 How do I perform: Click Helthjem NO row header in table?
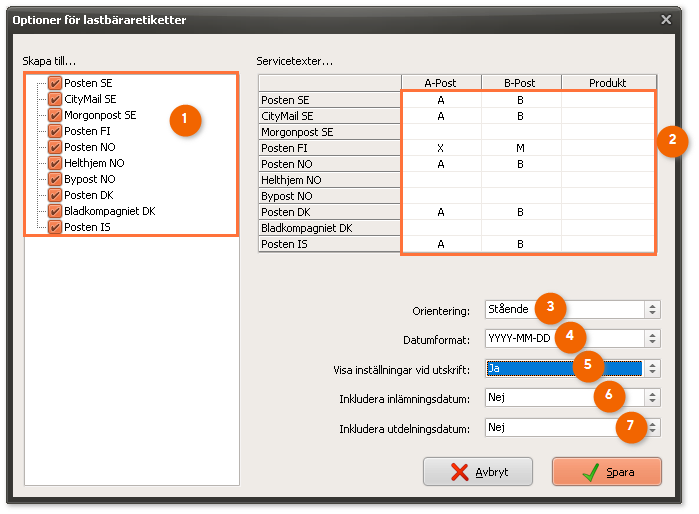pyautogui.click(x=329, y=180)
